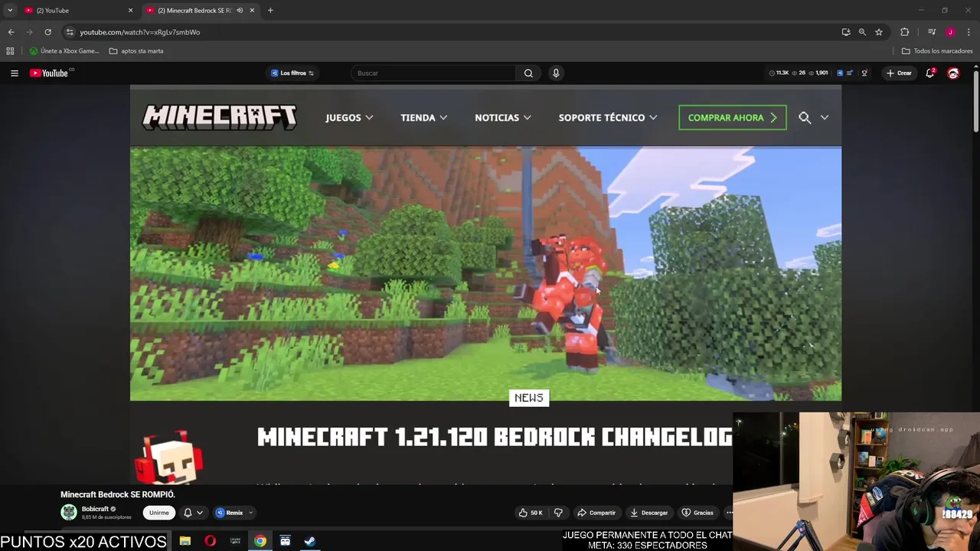This screenshot has width=980, height=551.
Task: Go to the YouTube home logo
Action: 51,73
